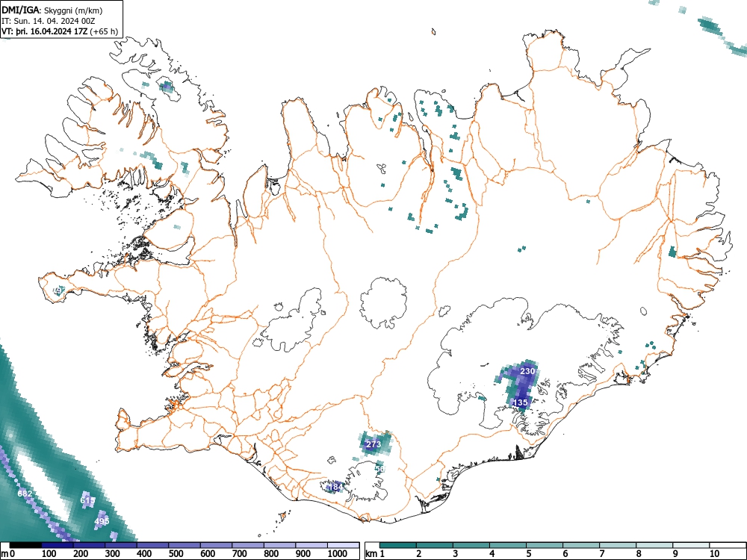Pick the light 8–9 km legend swatch
Screen dimensions: 747x560
(654, 545)
